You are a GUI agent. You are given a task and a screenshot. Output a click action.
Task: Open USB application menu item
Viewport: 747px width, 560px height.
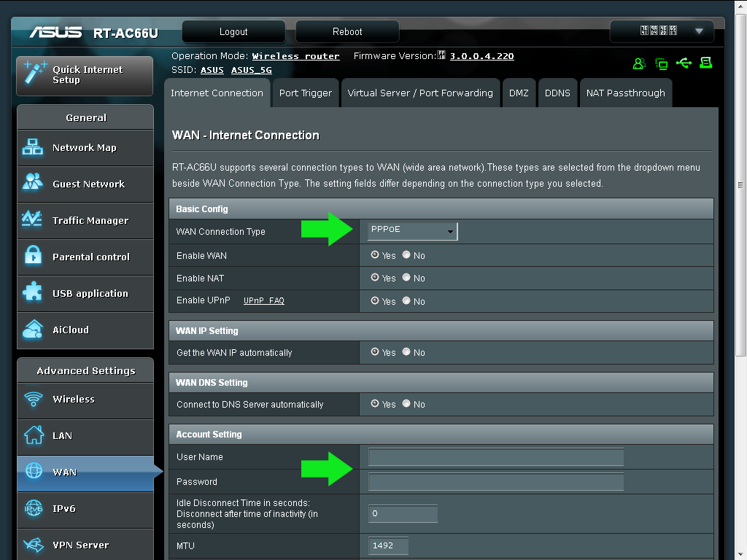pos(85,294)
